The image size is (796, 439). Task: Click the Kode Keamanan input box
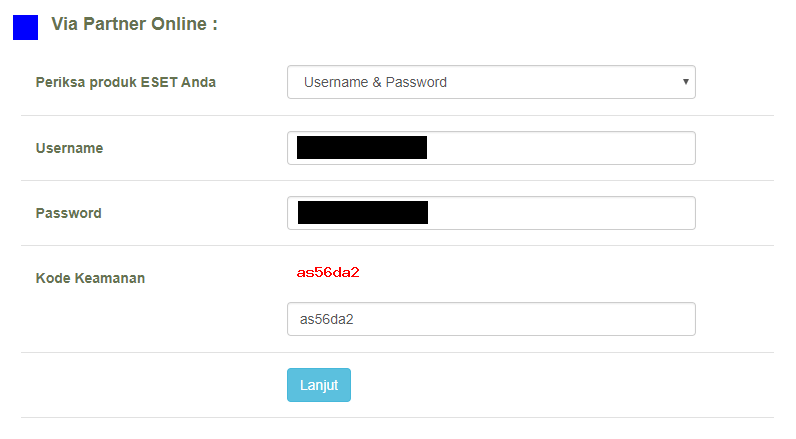491,319
